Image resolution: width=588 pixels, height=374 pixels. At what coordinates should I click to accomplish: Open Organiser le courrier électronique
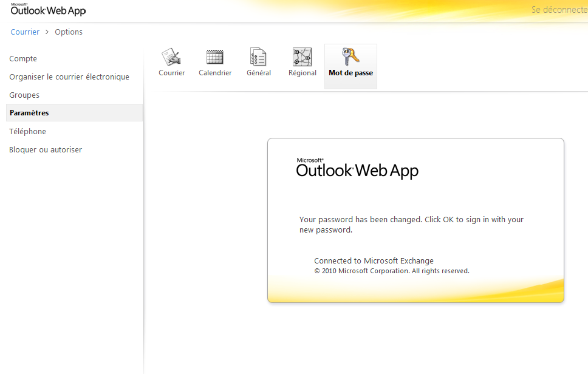click(69, 77)
